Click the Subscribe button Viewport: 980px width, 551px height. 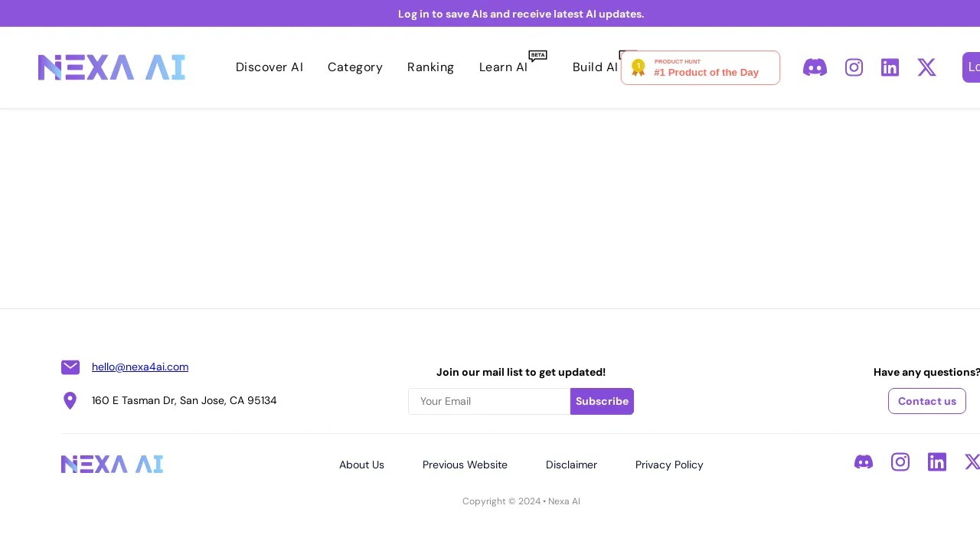pos(602,401)
